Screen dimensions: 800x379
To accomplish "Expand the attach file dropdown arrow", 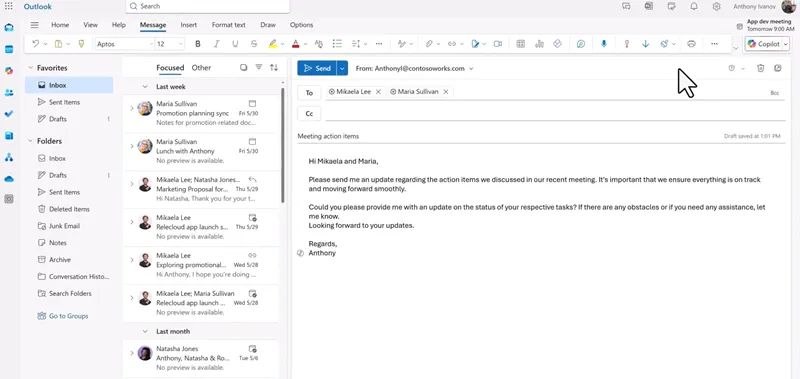I will [439, 44].
